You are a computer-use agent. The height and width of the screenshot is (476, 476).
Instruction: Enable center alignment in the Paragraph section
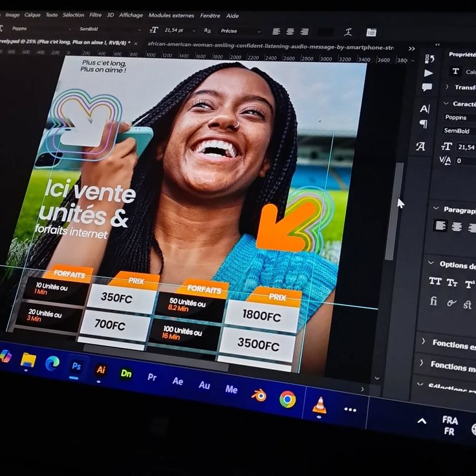[457, 227]
